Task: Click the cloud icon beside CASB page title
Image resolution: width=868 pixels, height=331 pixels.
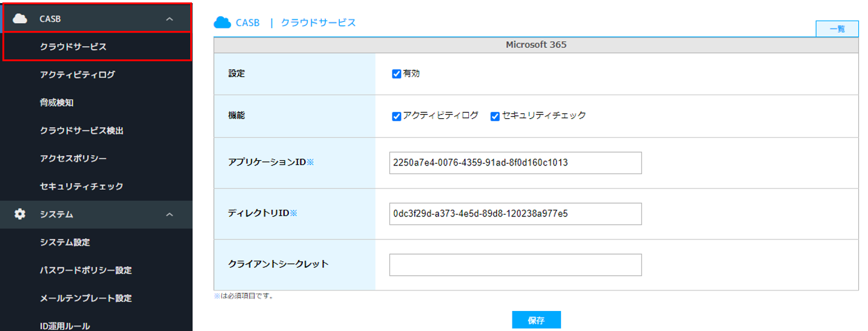Action: 222,22
